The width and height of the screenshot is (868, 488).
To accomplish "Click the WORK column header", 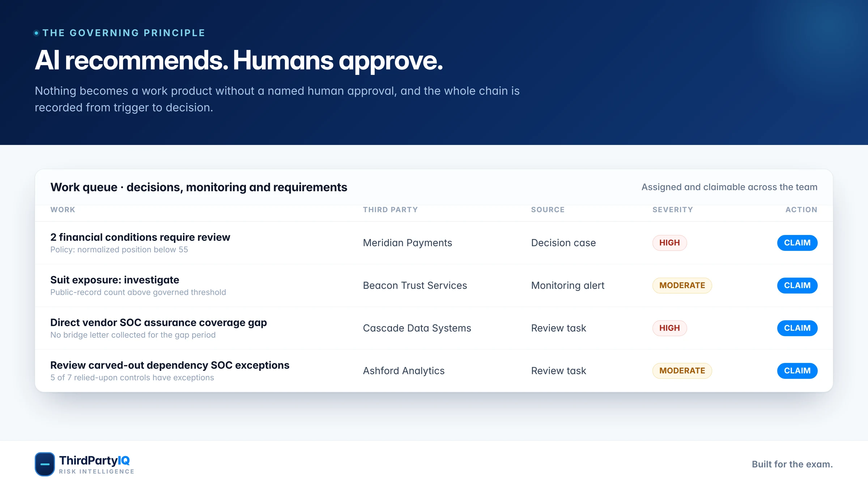I will coord(63,210).
